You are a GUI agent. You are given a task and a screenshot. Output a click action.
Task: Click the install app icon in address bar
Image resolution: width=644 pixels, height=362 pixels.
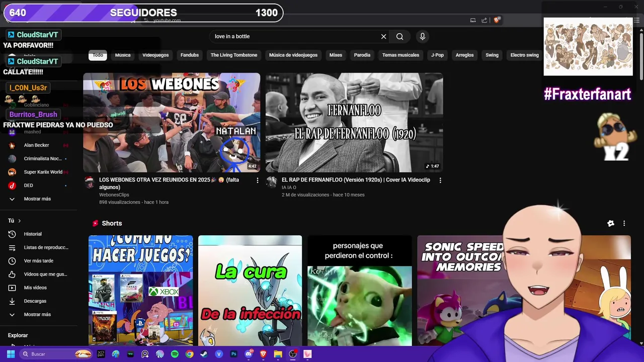coord(473,20)
